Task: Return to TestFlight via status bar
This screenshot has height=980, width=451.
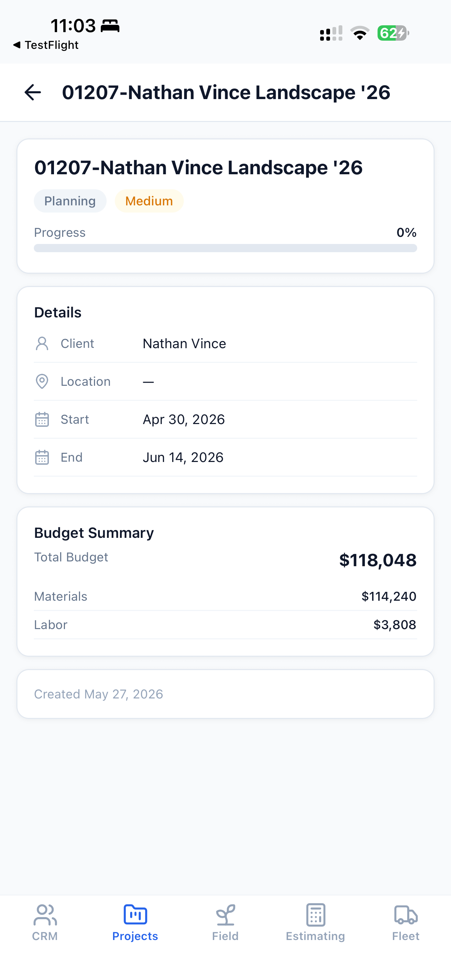Action: coord(46,45)
